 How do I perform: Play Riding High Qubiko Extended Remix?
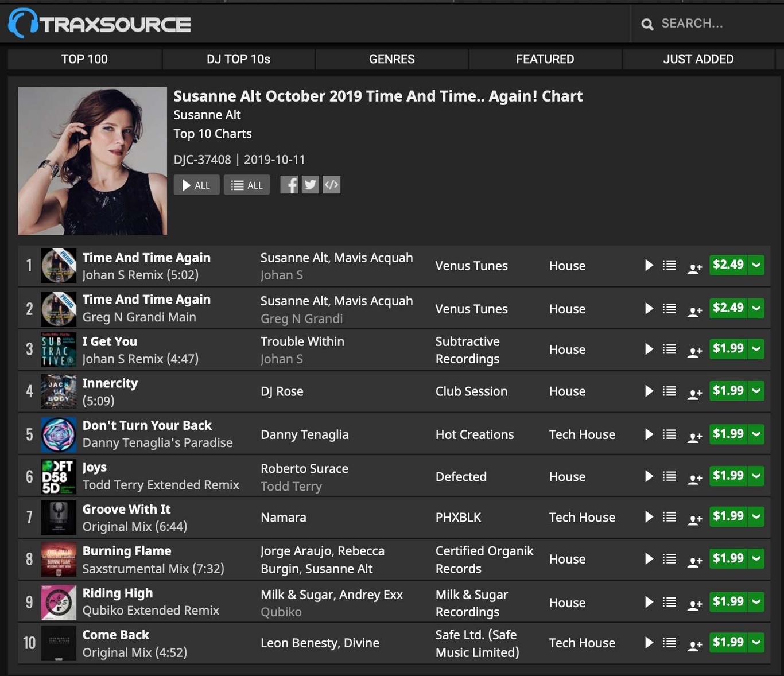point(649,601)
